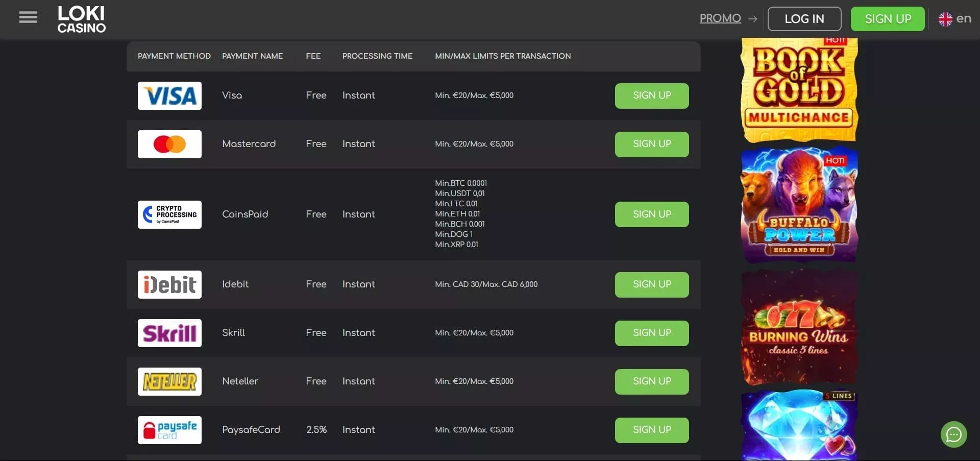The height and width of the screenshot is (461, 980).
Task: Click SIGN UP in the CoinsPaid row
Action: click(x=651, y=214)
